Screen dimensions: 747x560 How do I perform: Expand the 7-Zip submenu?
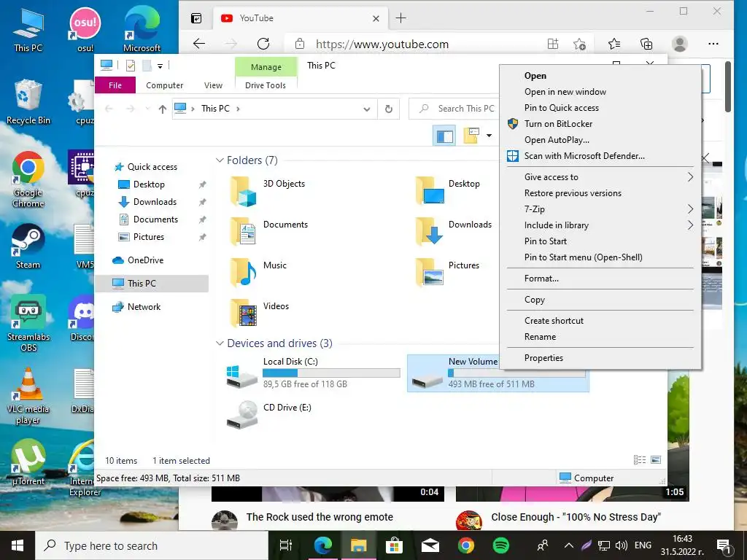600,209
